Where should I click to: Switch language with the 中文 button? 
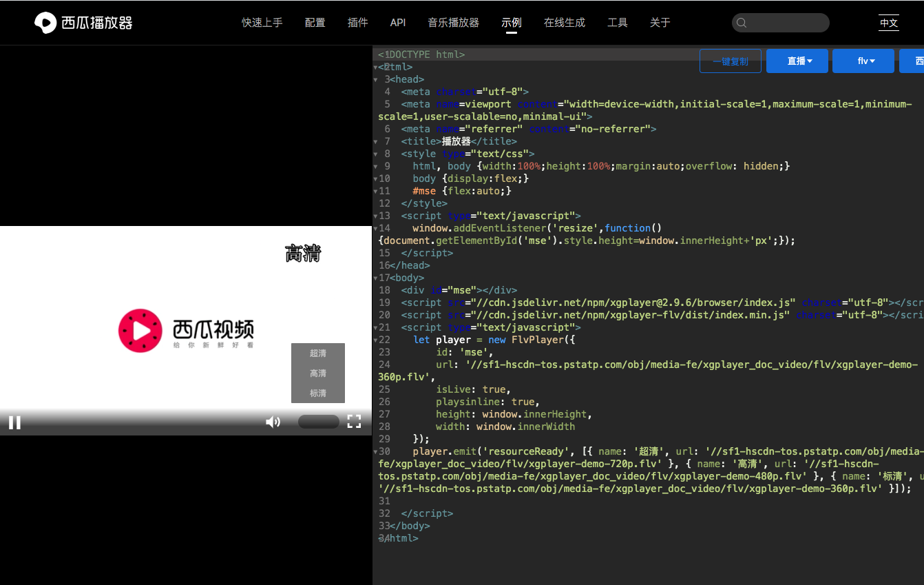point(889,22)
